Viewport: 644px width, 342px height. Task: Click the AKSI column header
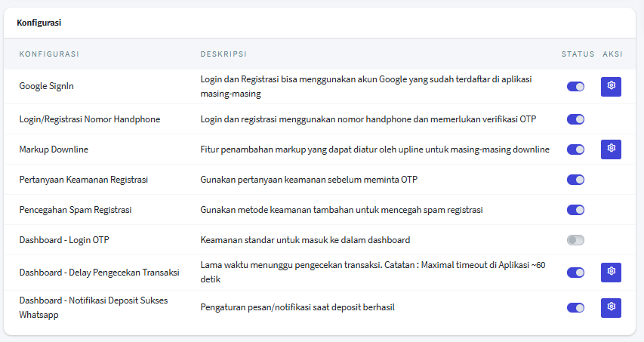(612, 54)
